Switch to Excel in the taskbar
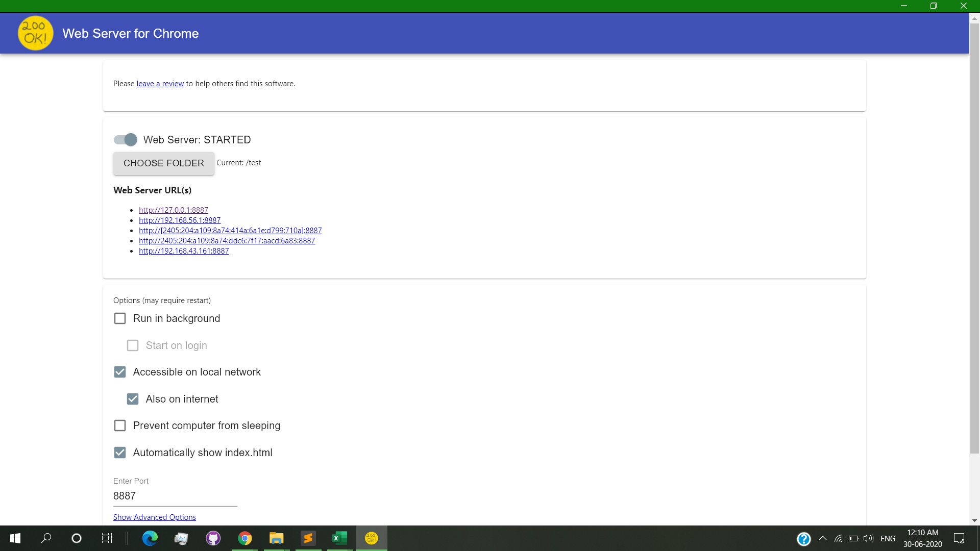 (x=339, y=538)
